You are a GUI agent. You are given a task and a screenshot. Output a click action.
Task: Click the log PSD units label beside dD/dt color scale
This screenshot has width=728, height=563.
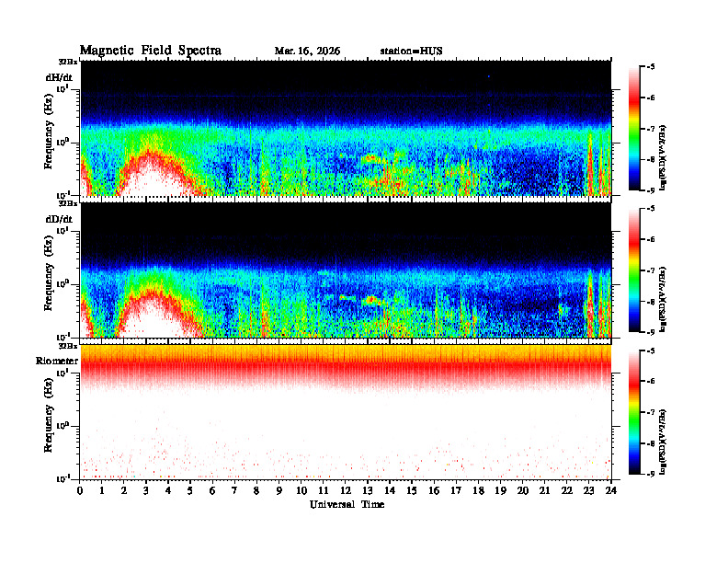click(x=663, y=300)
